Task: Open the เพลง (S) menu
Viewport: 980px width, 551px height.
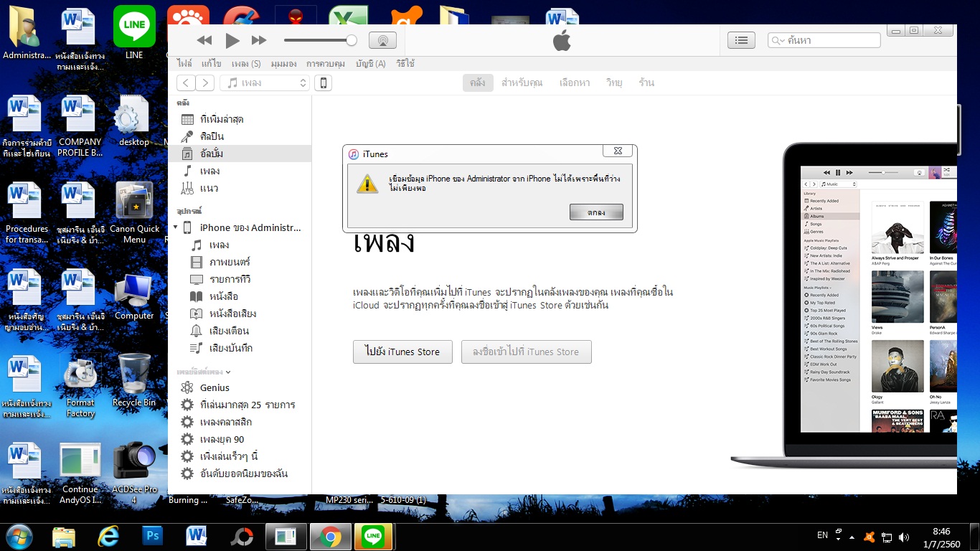Action: pos(246,64)
